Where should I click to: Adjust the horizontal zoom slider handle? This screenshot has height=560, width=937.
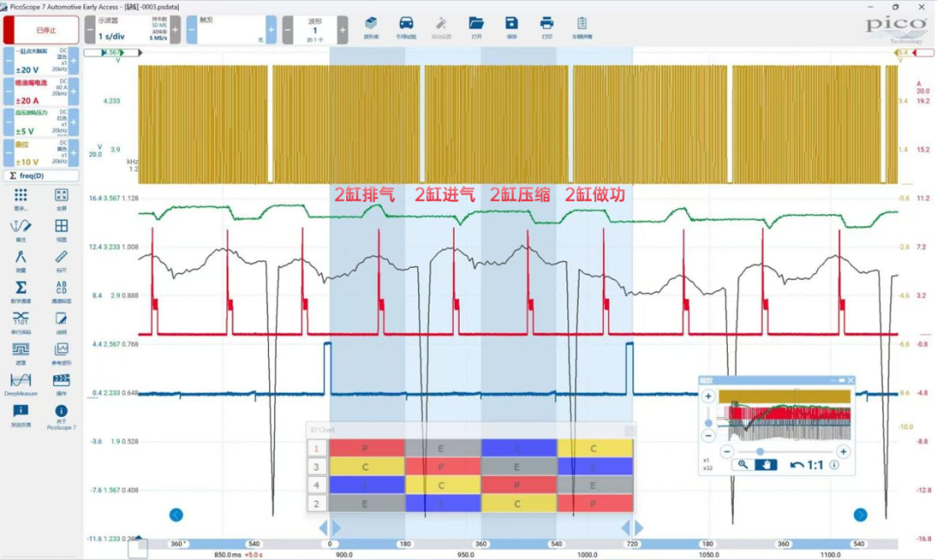click(x=759, y=452)
